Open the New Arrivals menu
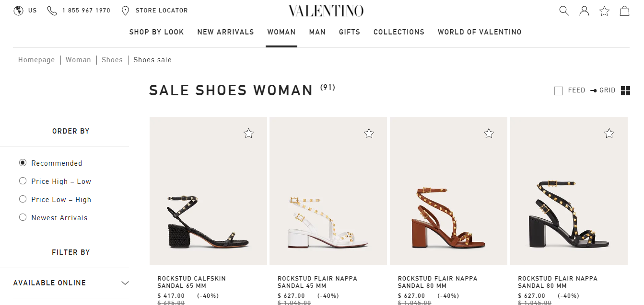644x305 pixels. (x=225, y=32)
